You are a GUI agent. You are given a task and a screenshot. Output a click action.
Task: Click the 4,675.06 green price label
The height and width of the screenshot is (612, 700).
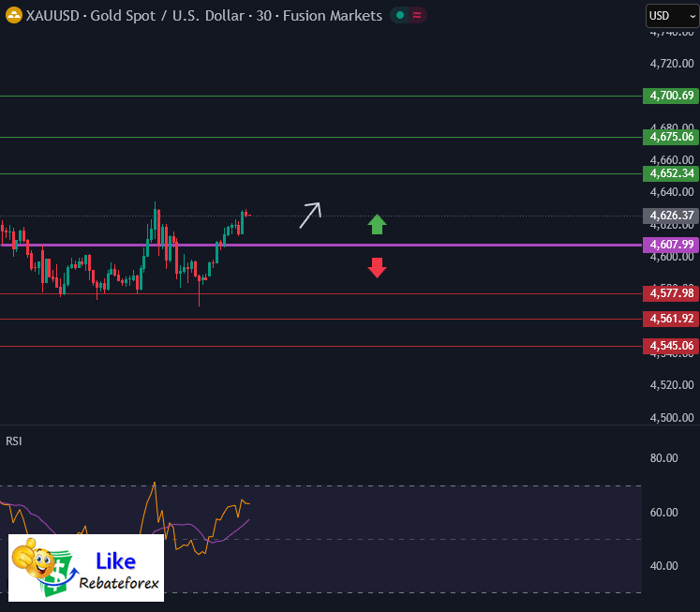click(671, 137)
